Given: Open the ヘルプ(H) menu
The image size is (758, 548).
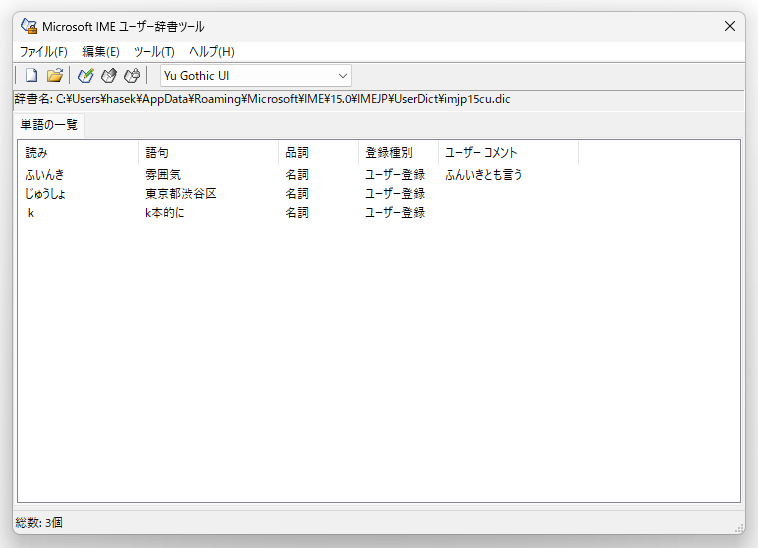Looking at the screenshot, I should click(212, 52).
